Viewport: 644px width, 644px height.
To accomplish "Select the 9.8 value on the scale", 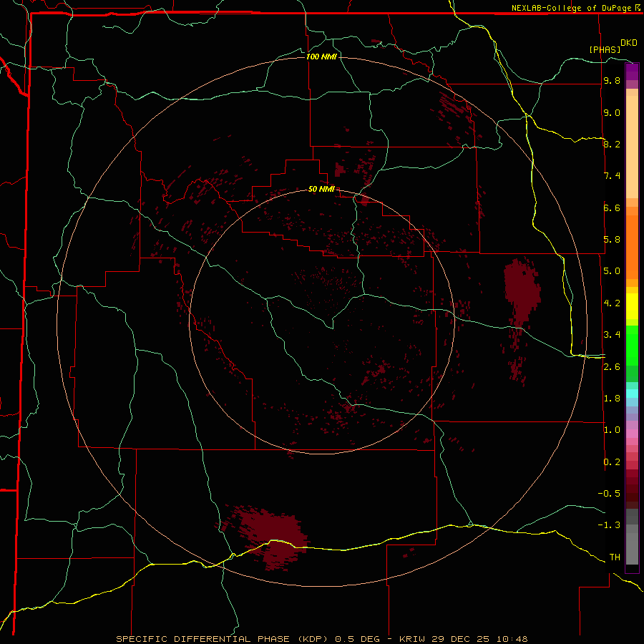I will [612, 80].
